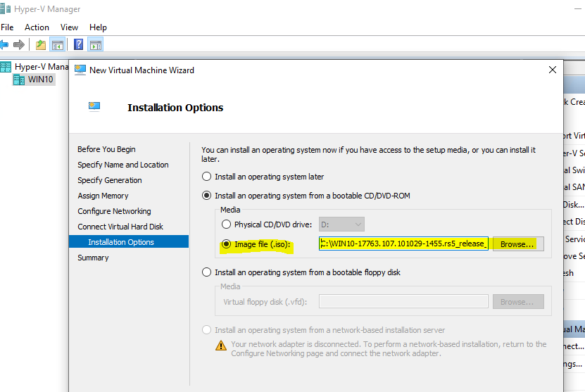The image size is (585, 392).
Task: Go to Summary step
Action: 93,258
